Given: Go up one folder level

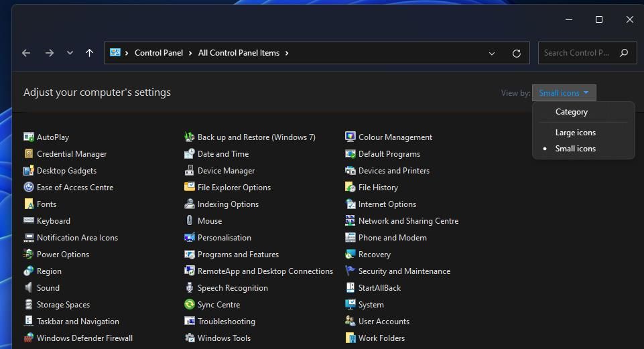Looking at the screenshot, I should pos(89,53).
